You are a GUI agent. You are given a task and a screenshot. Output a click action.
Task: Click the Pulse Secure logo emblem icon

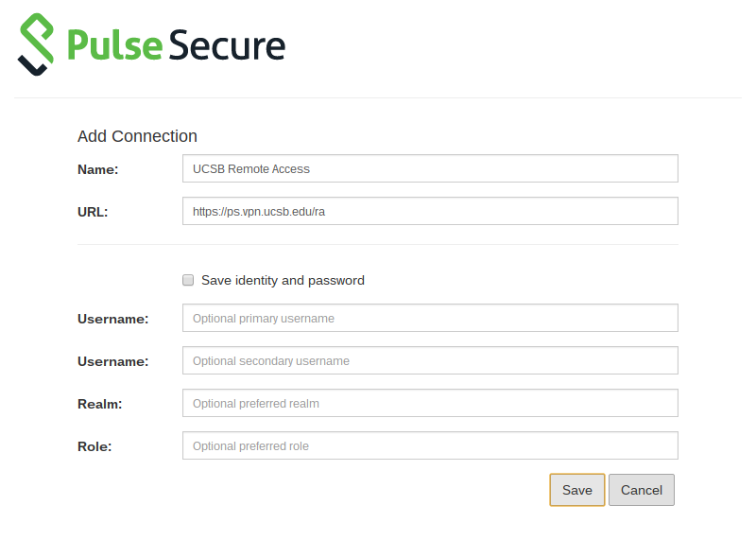(36, 44)
